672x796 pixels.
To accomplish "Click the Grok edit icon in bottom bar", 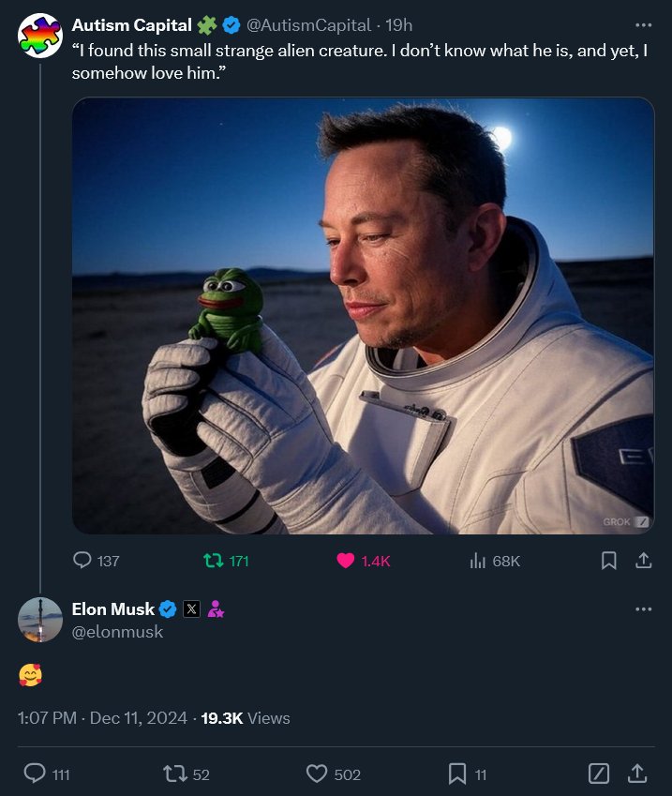I will click(598, 774).
